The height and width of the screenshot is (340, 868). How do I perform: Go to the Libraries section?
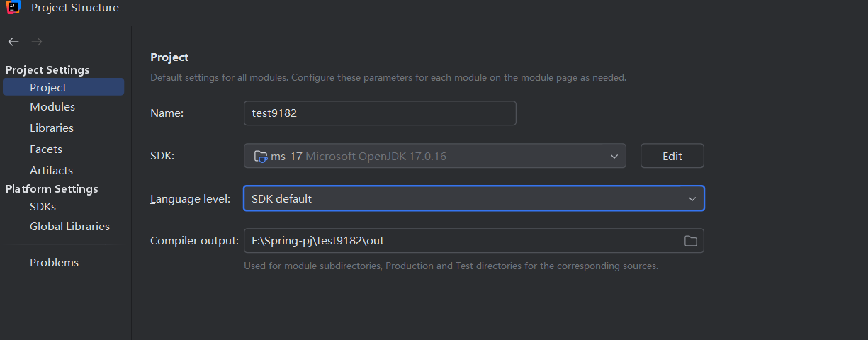click(52, 127)
